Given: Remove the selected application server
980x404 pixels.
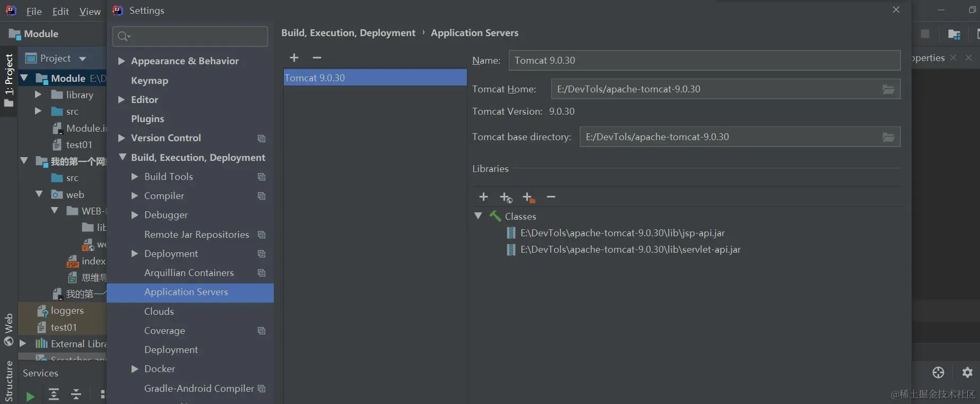Looking at the screenshot, I should [317, 57].
